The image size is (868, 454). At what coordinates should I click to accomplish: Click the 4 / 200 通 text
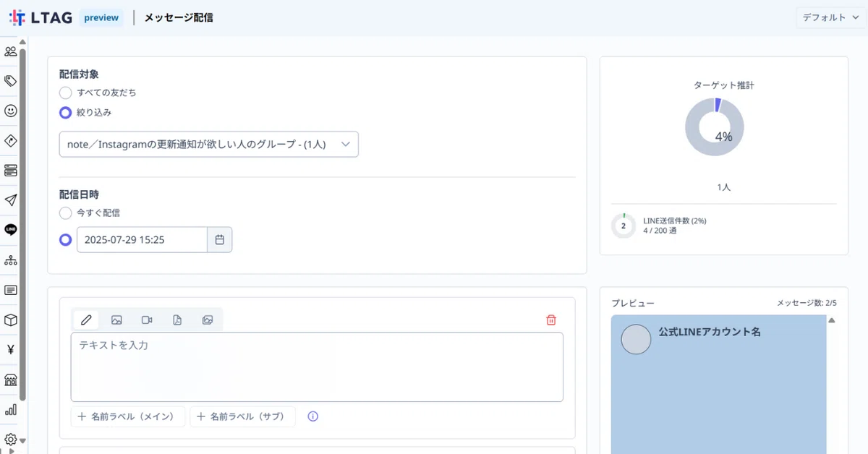click(660, 231)
